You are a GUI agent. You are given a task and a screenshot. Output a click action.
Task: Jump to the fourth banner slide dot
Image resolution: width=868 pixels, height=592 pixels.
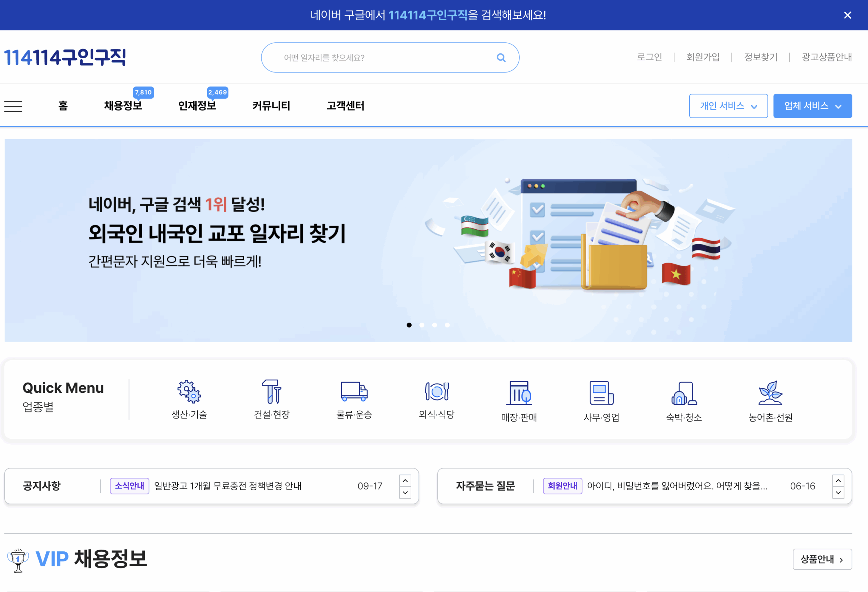click(448, 325)
